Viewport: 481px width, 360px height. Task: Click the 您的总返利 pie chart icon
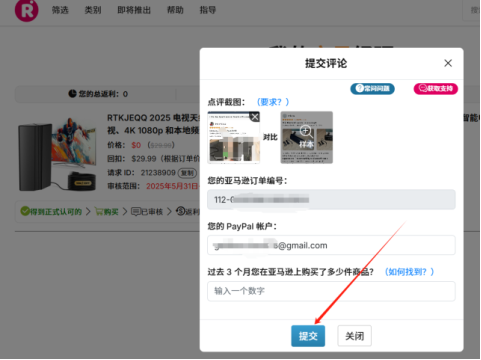pyautogui.click(x=72, y=94)
